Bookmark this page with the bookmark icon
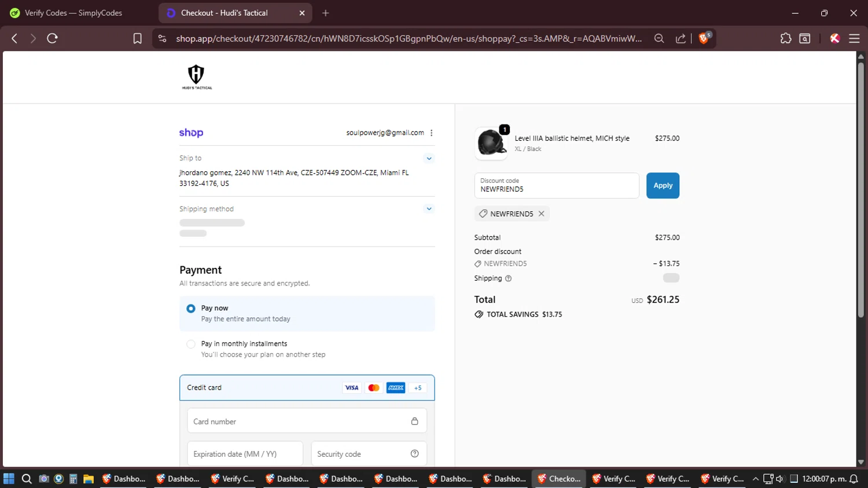This screenshot has width=868, height=488. point(137,38)
